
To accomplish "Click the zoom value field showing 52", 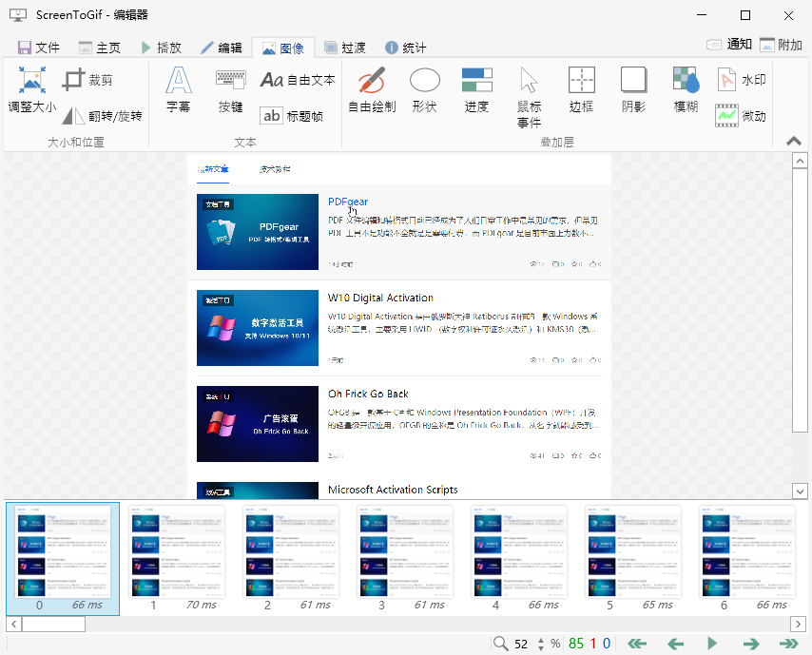I will (521, 644).
